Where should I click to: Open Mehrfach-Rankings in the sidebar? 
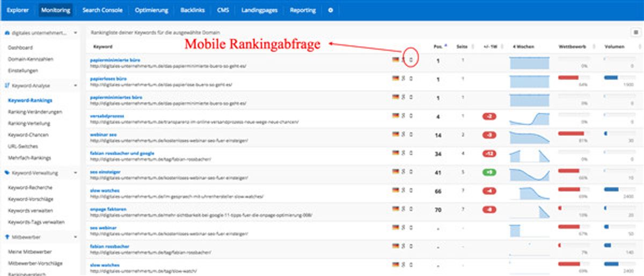(30, 158)
